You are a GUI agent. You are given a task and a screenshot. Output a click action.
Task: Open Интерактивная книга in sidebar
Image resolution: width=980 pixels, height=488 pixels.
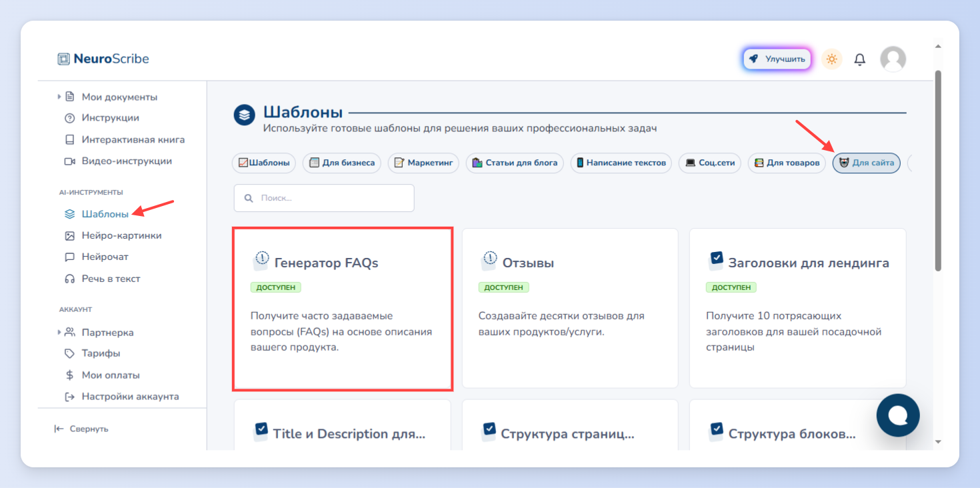pos(133,140)
